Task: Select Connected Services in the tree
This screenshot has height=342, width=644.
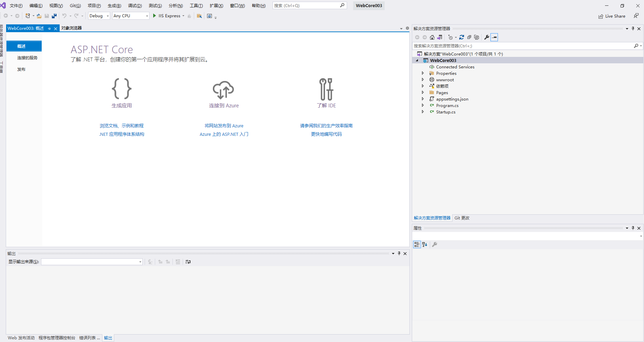Action: (455, 67)
